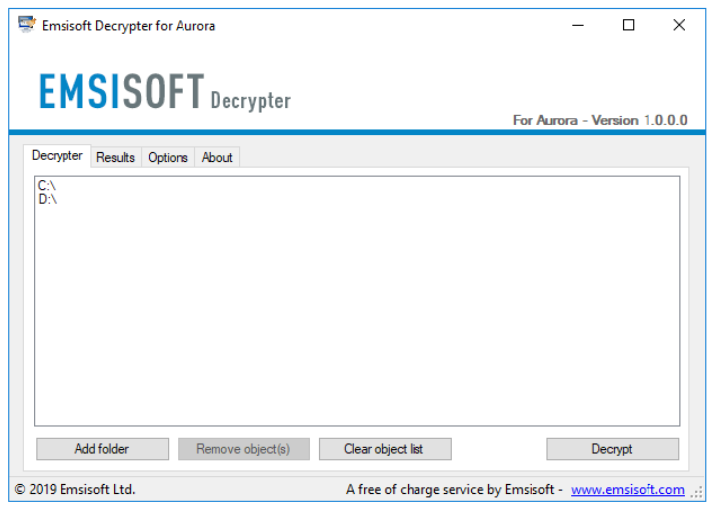The width and height of the screenshot is (712, 514).
Task: Click the Emsisoft app icon in title bar
Action: tap(26, 25)
